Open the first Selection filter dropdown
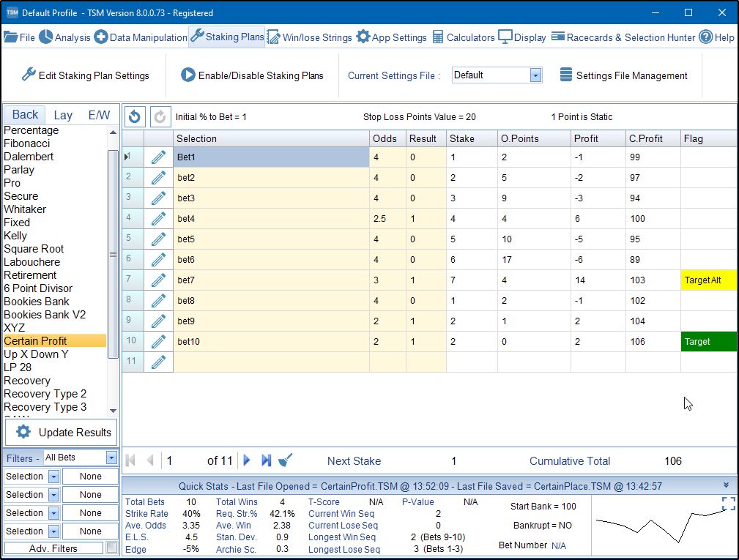Screen dimensions: 739x560 (54, 477)
